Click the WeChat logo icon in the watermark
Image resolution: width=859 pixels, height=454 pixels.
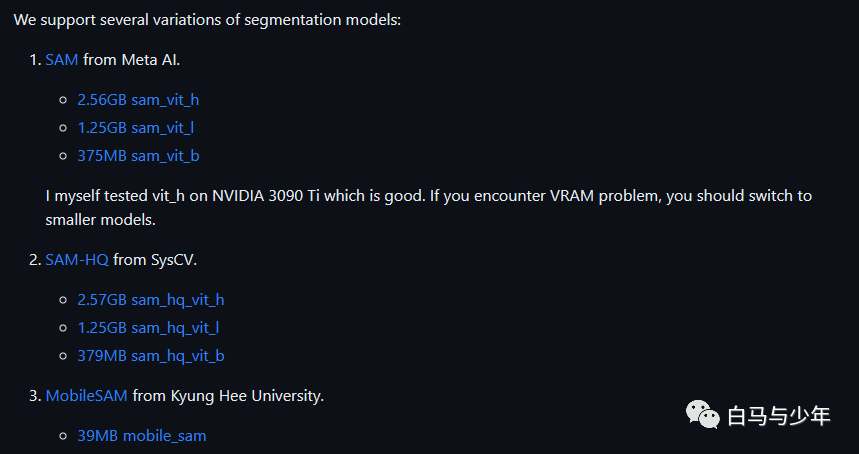703,414
